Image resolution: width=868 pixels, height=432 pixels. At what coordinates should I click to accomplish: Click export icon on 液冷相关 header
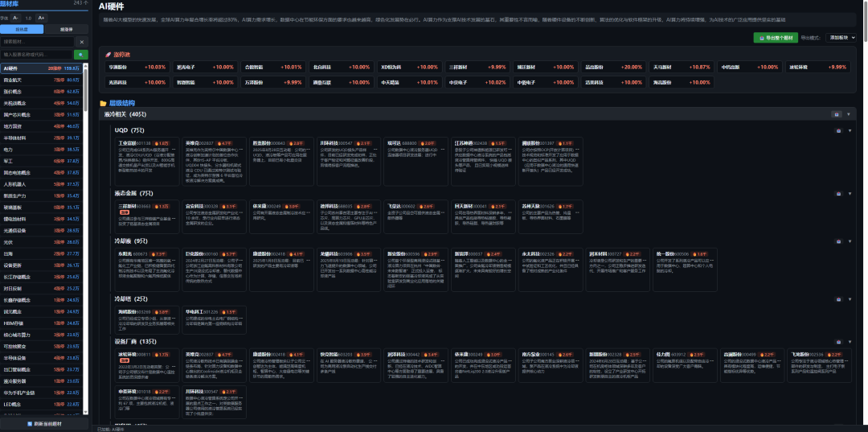(x=837, y=114)
